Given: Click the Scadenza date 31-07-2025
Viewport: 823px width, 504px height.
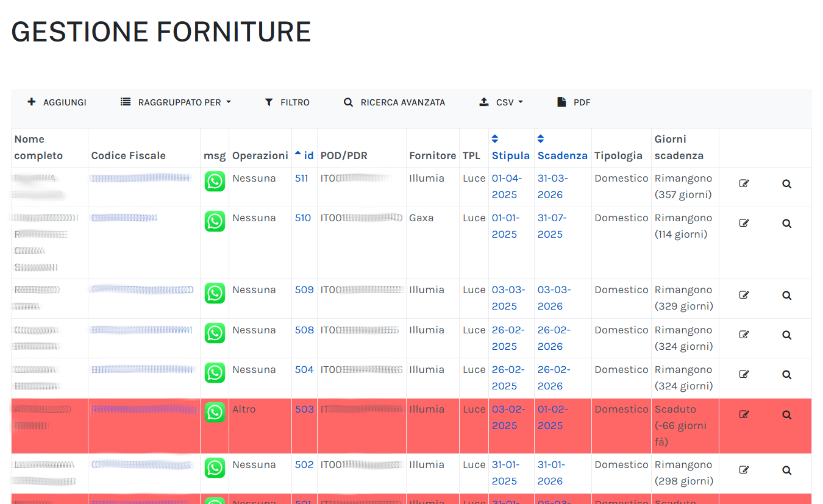Looking at the screenshot, I should coord(552,226).
